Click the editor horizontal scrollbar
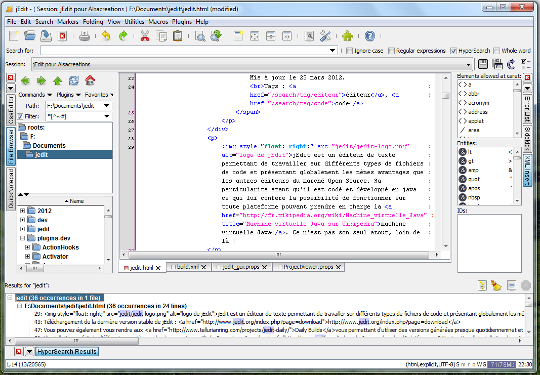 tap(279, 255)
